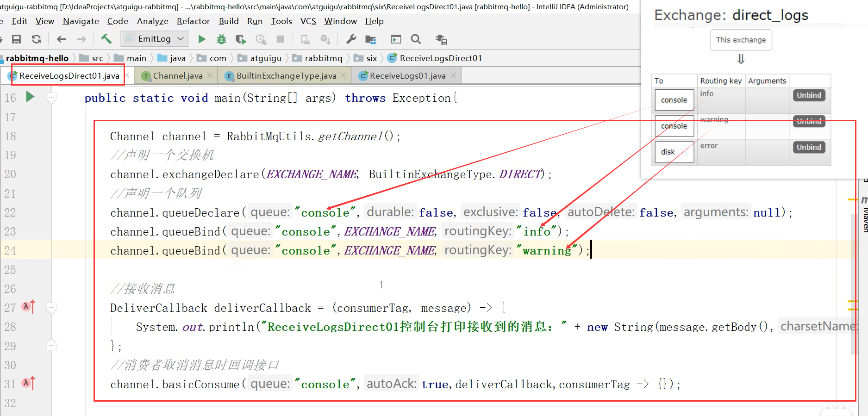868x416 pixels.
Task: Open Project Structure folder icon
Action: coord(371,39)
